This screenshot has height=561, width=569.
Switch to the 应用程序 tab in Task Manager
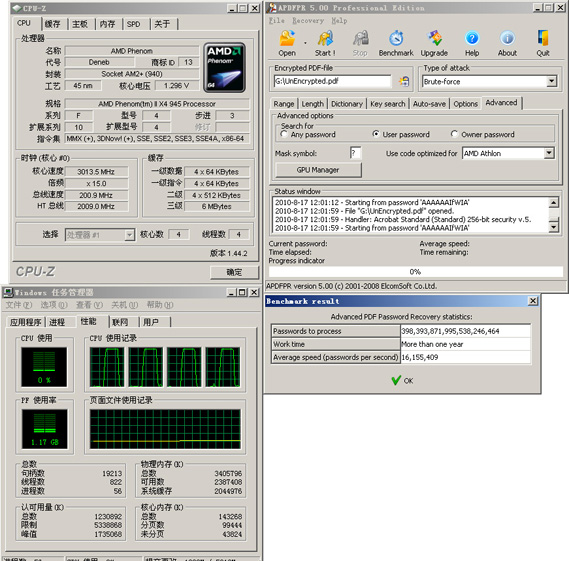click(25, 322)
